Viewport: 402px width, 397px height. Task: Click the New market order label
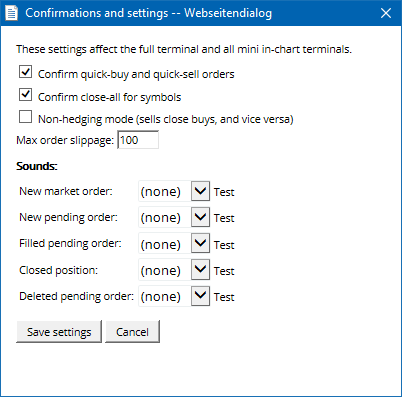66,191
